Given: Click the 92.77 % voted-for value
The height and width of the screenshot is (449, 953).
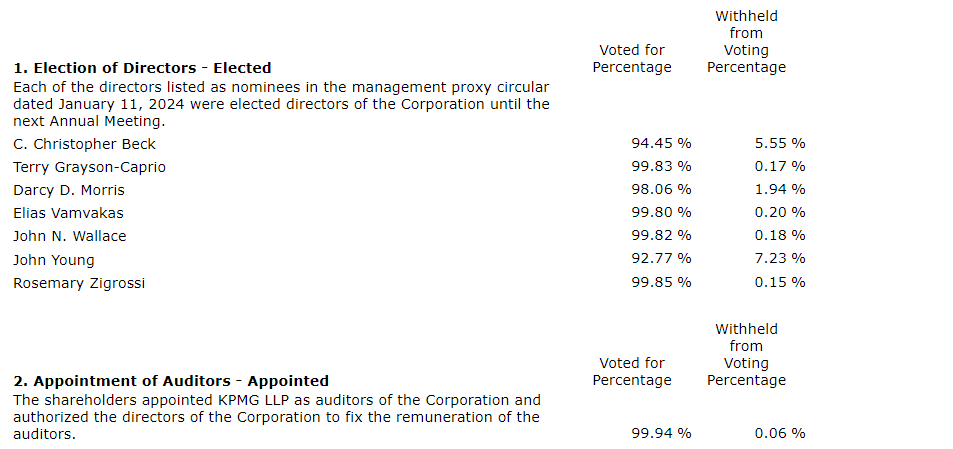Looking at the screenshot, I should [661, 259].
